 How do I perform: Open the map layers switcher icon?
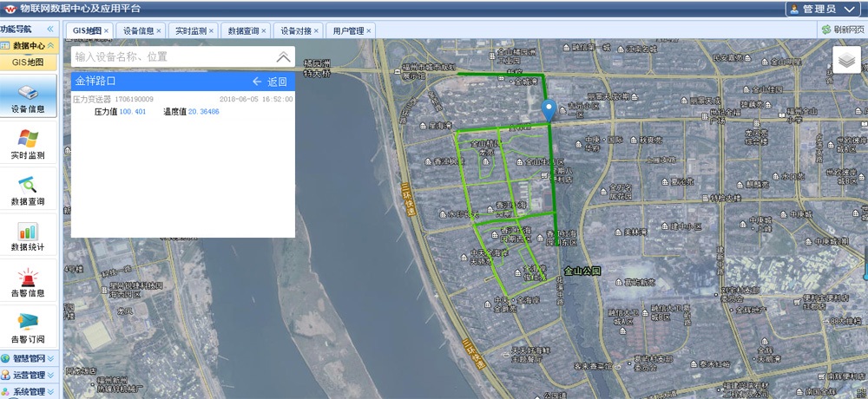point(846,60)
